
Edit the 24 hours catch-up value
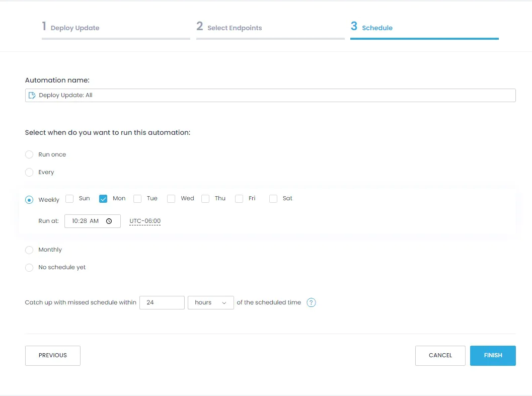pos(162,302)
